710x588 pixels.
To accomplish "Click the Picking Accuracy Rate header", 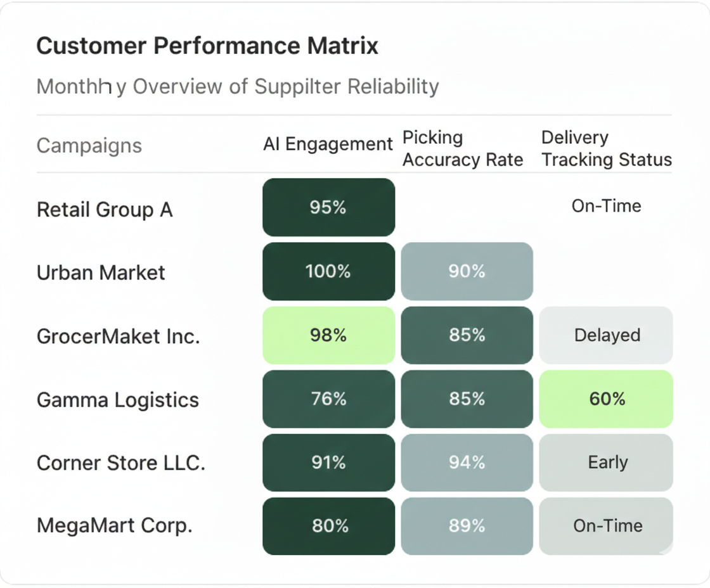I will point(463,149).
